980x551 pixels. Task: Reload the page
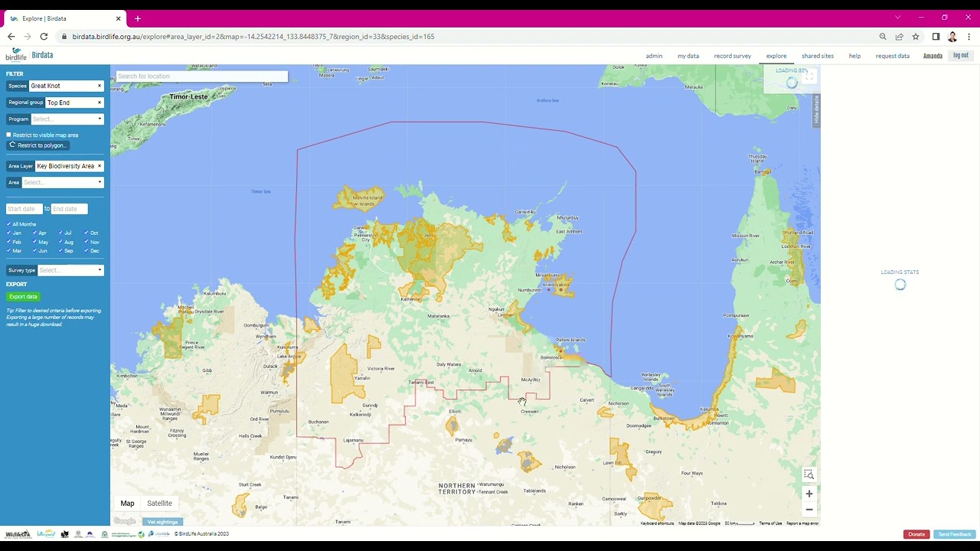44,36
